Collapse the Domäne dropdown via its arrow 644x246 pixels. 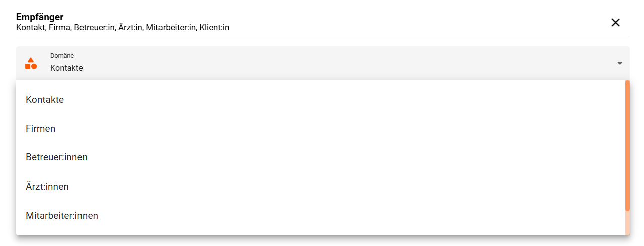click(x=620, y=63)
